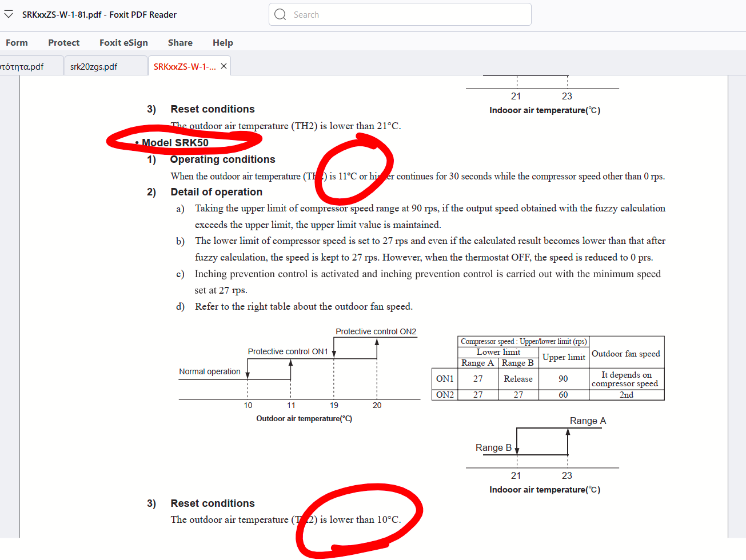Open the Form ribbon tab
Image resolution: width=746 pixels, height=560 pixels.
tap(17, 42)
